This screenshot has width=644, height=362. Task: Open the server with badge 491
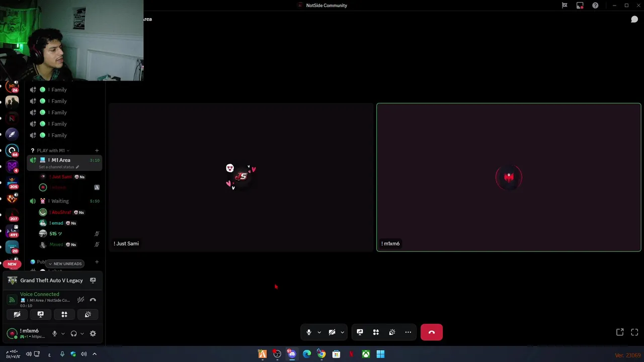click(12, 231)
